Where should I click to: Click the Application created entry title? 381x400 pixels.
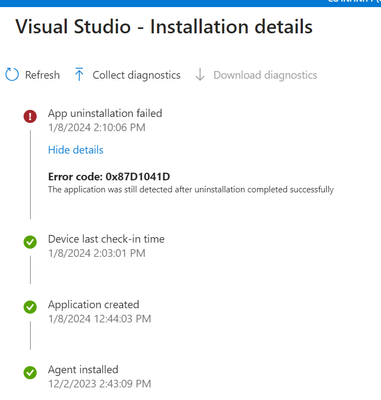(94, 305)
